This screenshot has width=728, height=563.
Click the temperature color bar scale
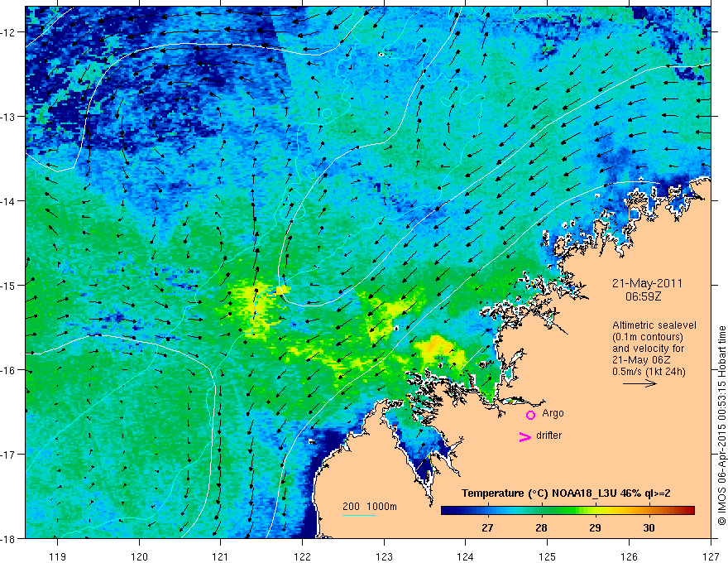pyautogui.click(x=568, y=511)
